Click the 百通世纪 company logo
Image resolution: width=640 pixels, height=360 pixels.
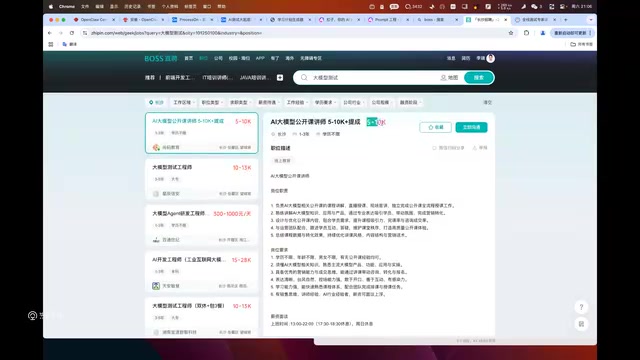click(x=156, y=240)
